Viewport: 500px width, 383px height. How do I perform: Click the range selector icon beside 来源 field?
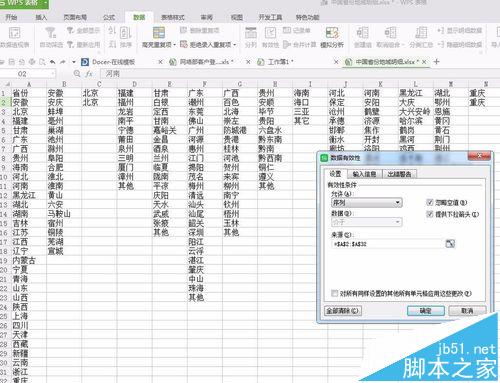click(x=450, y=244)
